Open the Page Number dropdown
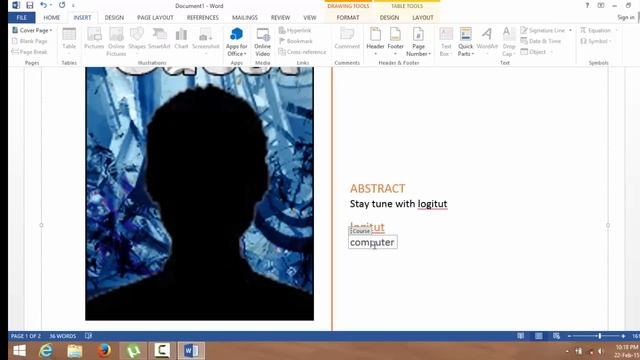The width and height of the screenshot is (640, 360). 418,42
